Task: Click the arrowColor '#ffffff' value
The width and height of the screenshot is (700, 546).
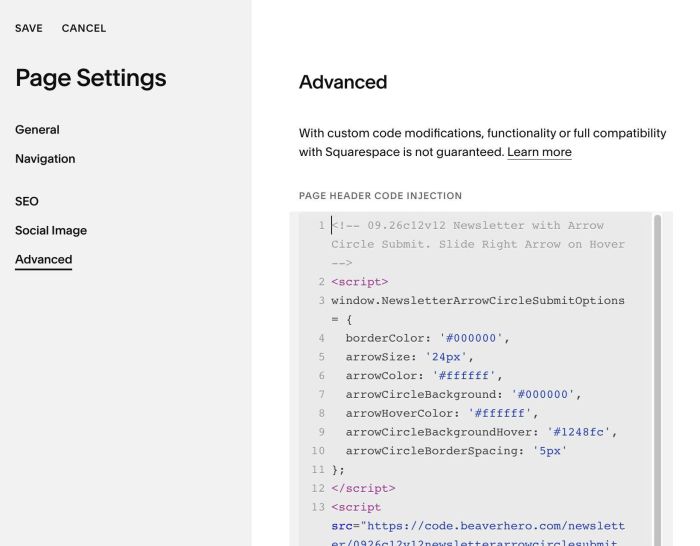Action: click(x=464, y=375)
